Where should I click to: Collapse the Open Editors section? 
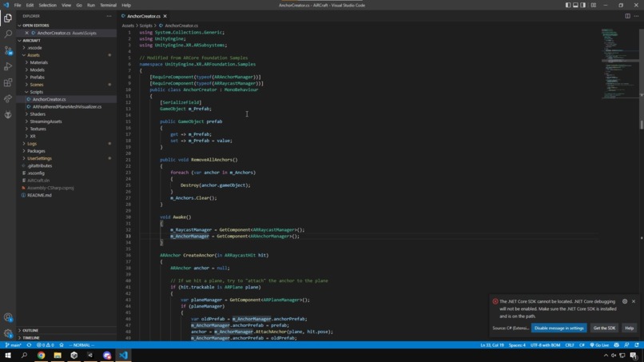[x=66, y=26]
